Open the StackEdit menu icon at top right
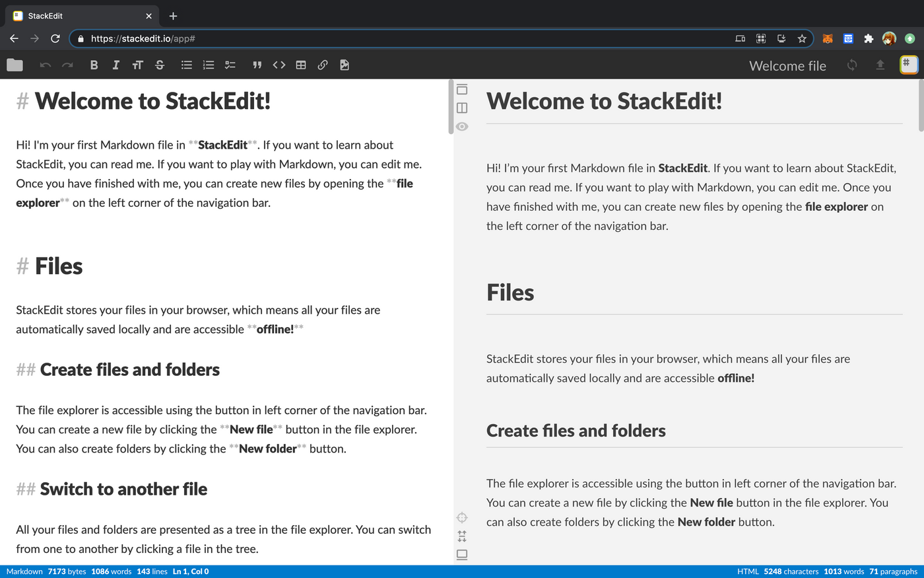This screenshot has width=924, height=578. [909, 64]
